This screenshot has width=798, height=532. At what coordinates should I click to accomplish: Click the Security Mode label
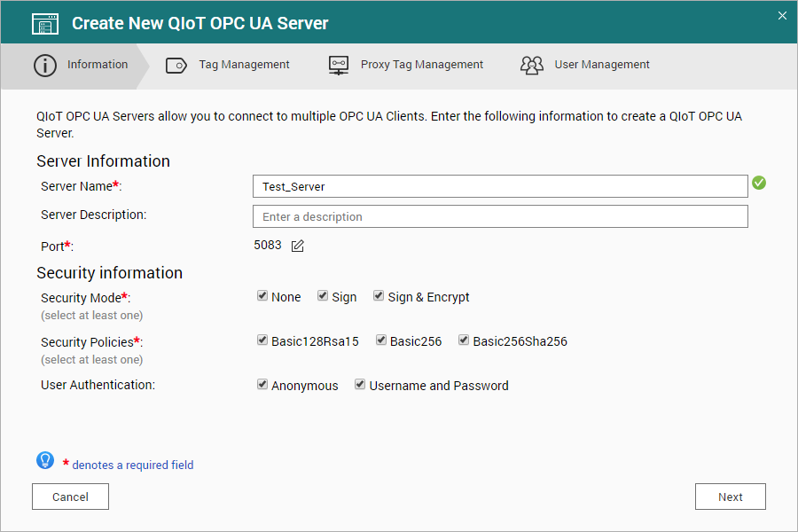click(x=85, y=298)
